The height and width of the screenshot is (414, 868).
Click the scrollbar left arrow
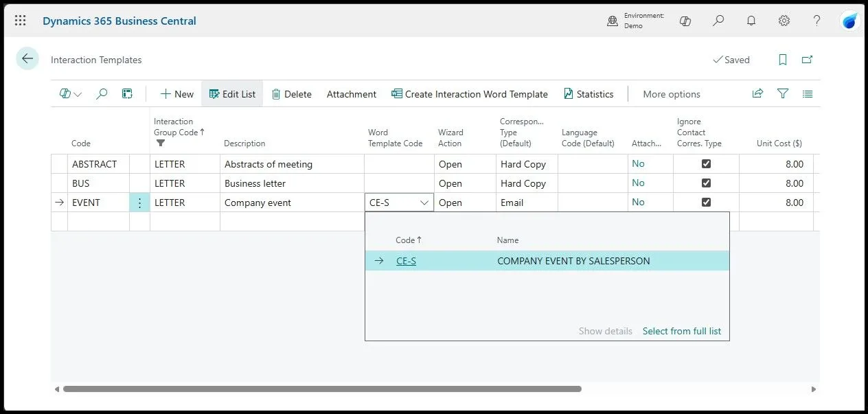(x=57, y=389)
